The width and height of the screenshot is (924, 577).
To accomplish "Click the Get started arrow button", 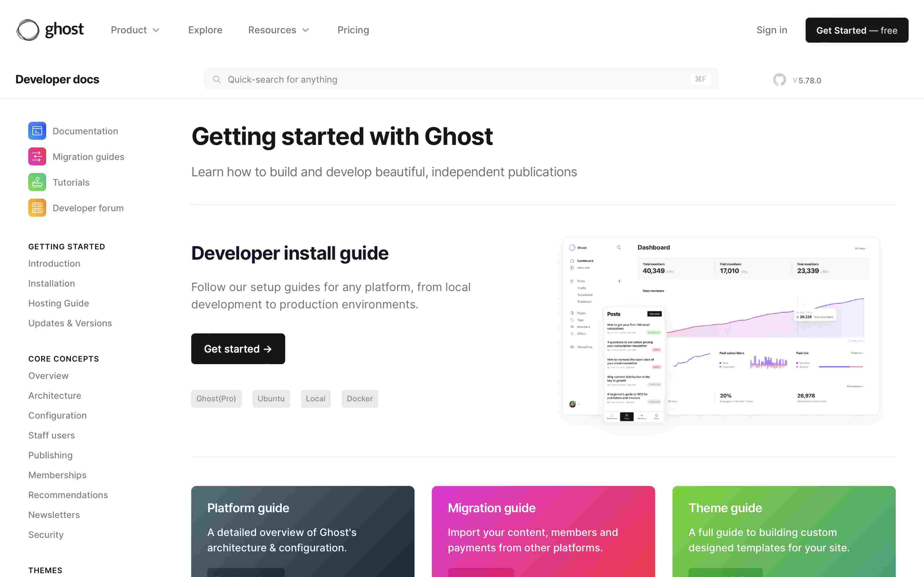I will 237,348.
